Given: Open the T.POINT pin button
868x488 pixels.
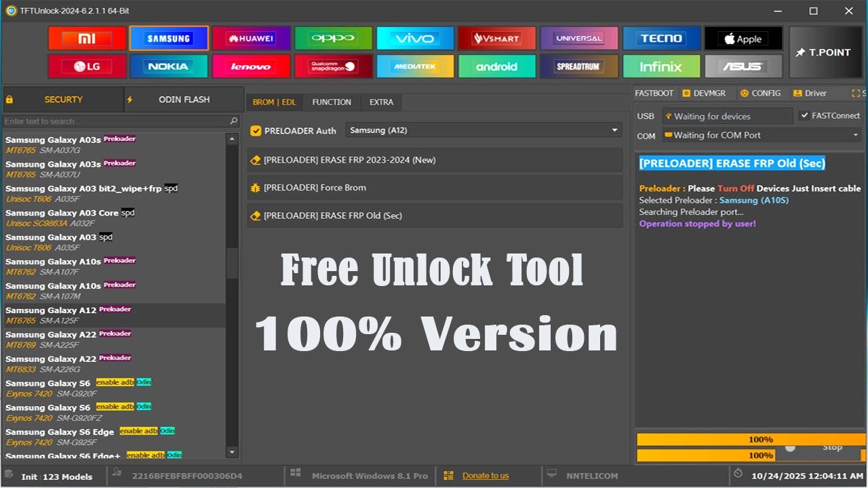Looking at the screenshot, I should tap(825, 52).
